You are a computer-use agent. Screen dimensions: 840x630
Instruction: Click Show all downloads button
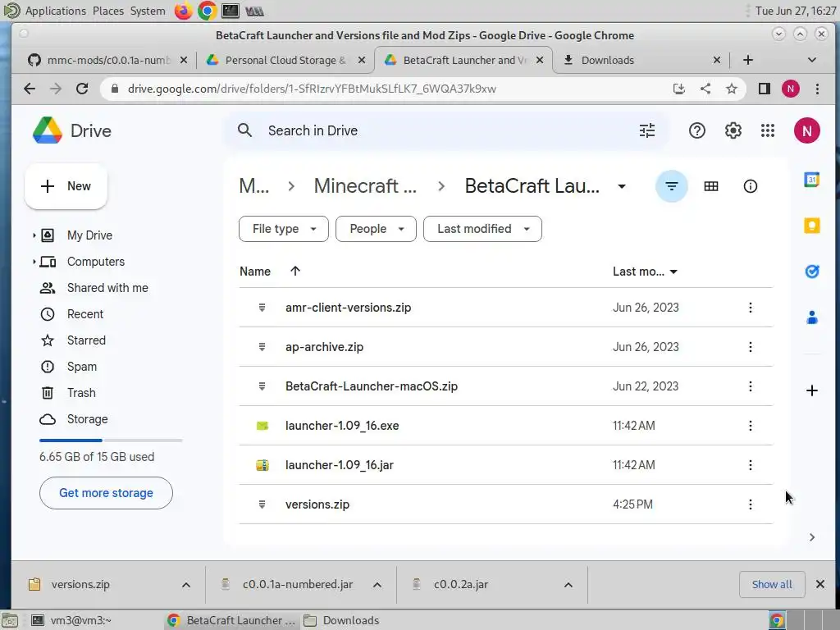click(x=771, y=584)
